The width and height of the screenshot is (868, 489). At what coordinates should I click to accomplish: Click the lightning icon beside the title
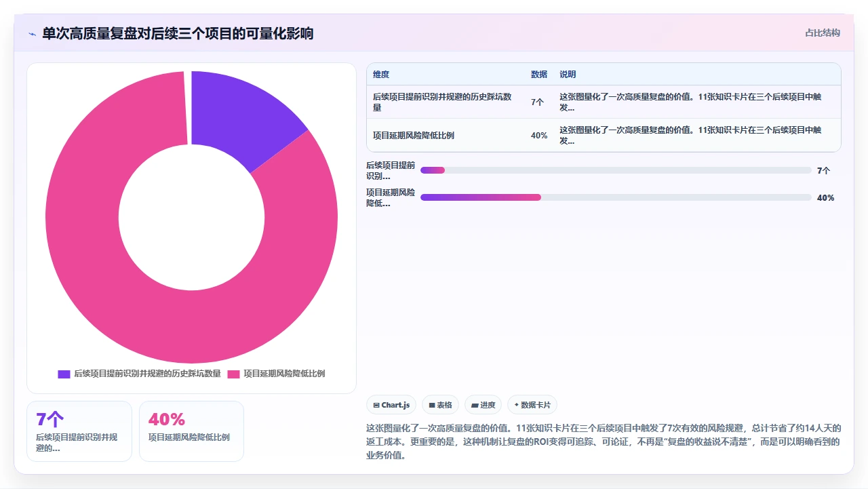point(32,33)
